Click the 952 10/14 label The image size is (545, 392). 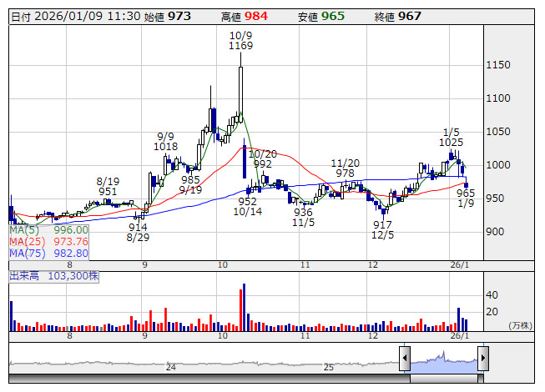248,207
